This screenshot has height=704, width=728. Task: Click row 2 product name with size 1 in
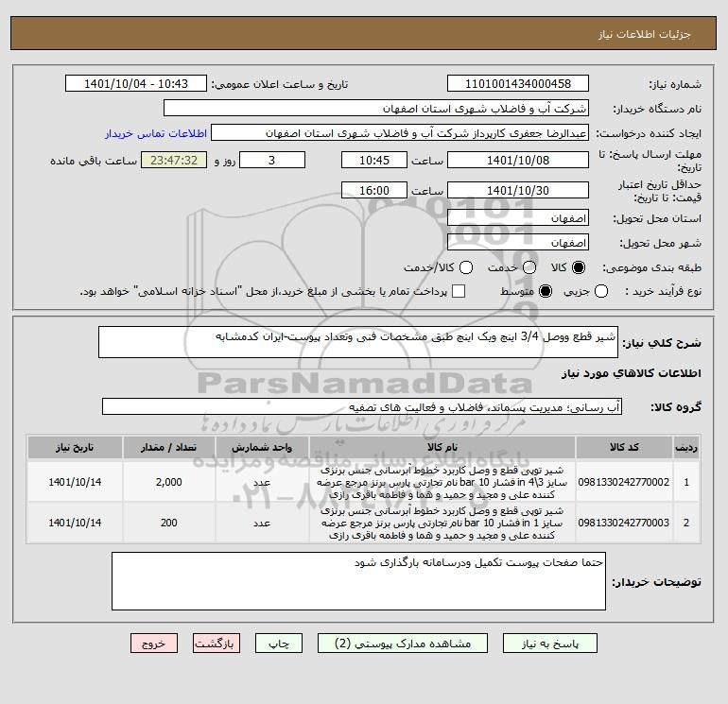coord(442,523)
